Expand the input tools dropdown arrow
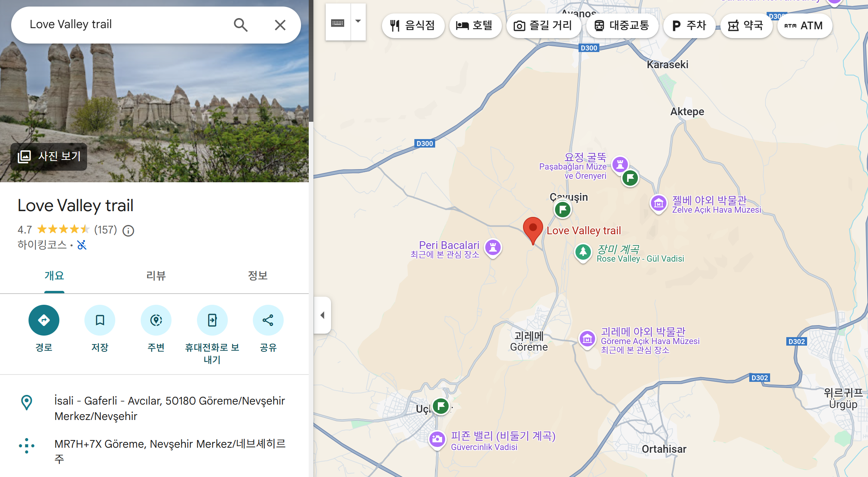Screen dimensions: 868x477 358,22
